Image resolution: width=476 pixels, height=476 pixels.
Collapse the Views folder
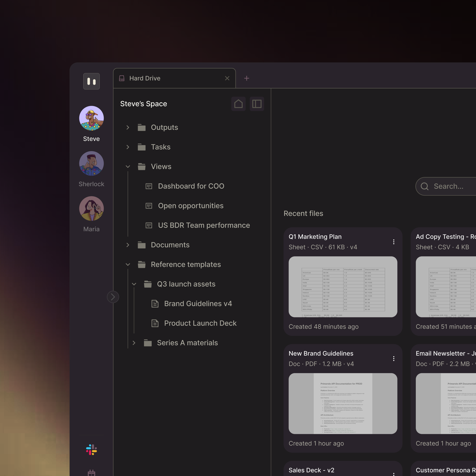click(x=128, y=167)
